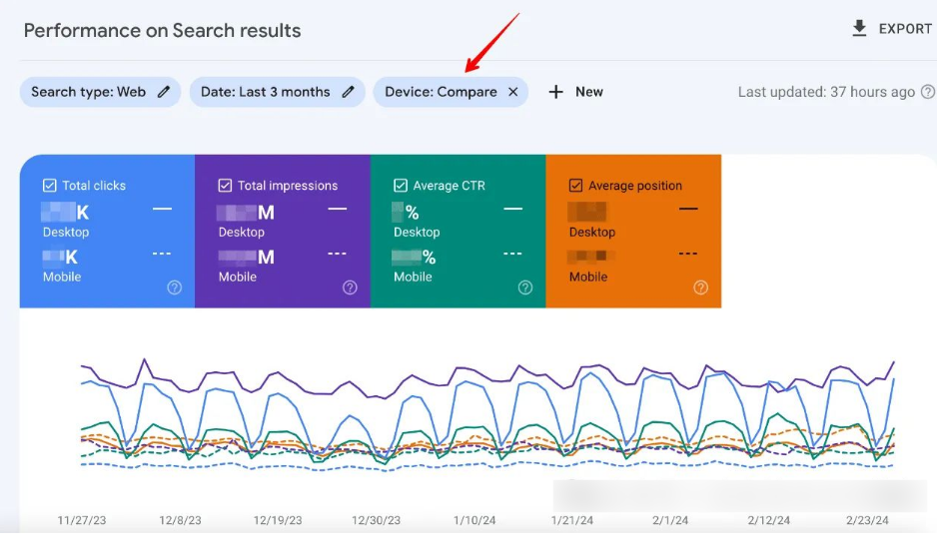Click pencil icon on Search type filter
The height and width of the screenshot is (560, 937).
point(164,92)
